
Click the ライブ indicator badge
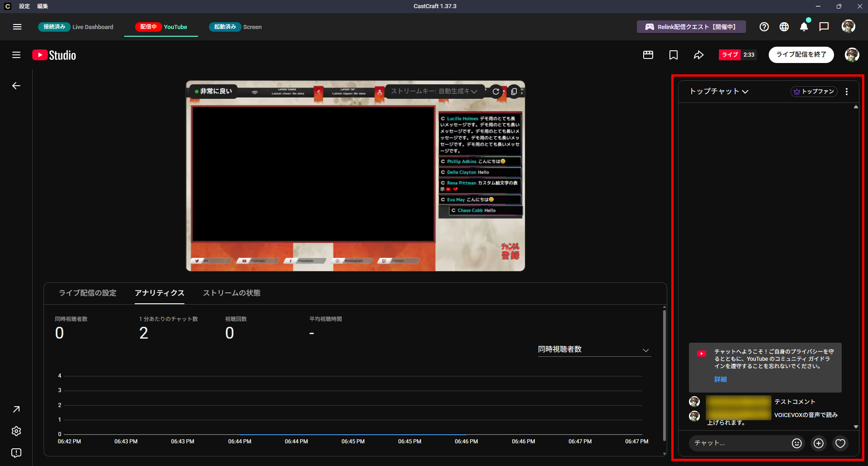pyautogui.click(x=729, y=55)
